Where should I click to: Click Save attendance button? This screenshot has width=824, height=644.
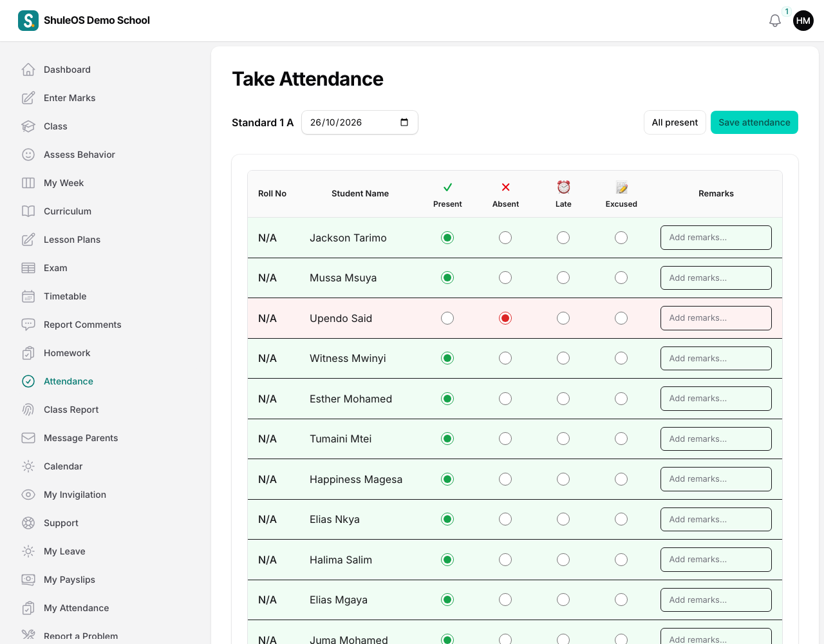click(754, 122)
